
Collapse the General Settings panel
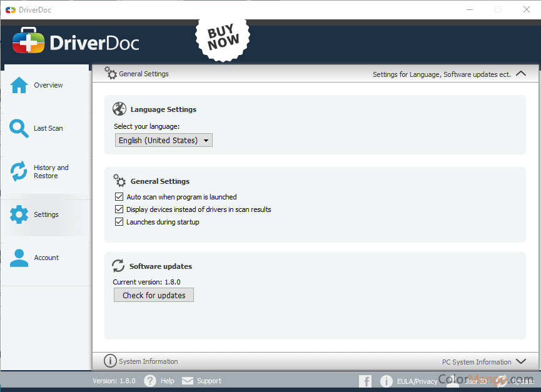point(521,73)
